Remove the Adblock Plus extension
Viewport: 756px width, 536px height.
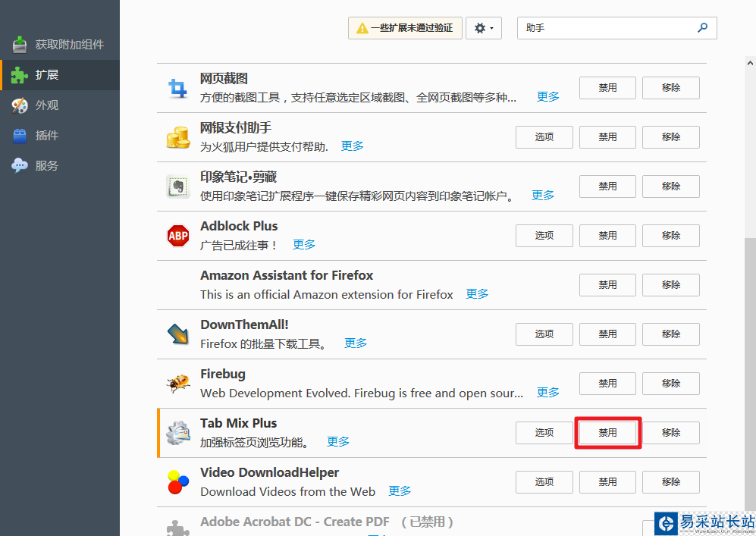click(x=670, y=235)
